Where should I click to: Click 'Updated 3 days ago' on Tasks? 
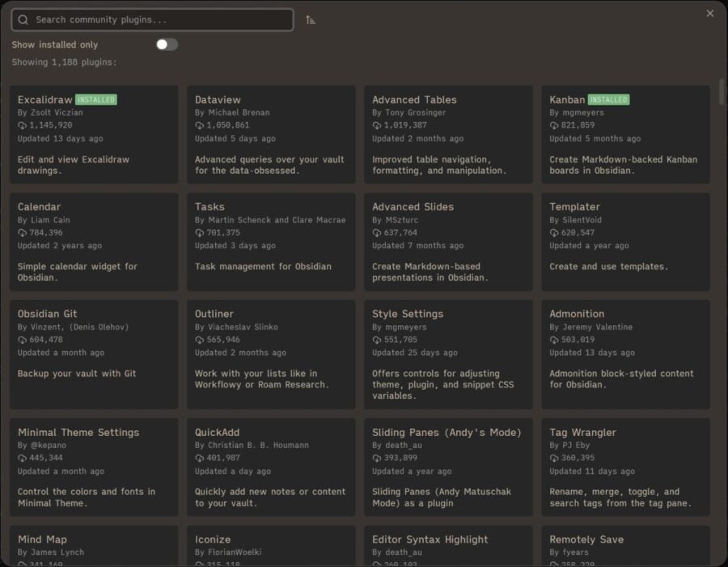coord(235,246)
